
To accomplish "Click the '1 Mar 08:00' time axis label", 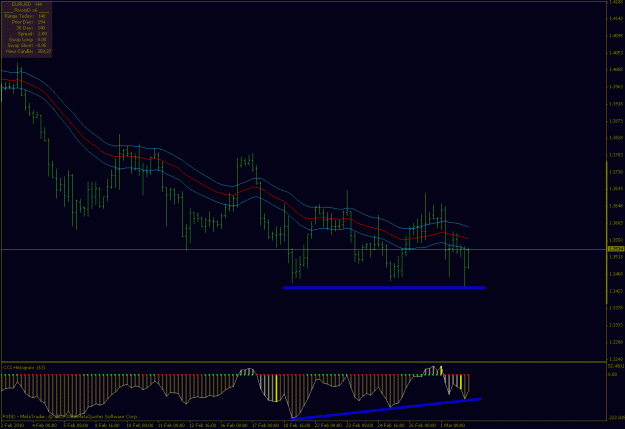I will point(452,425).
